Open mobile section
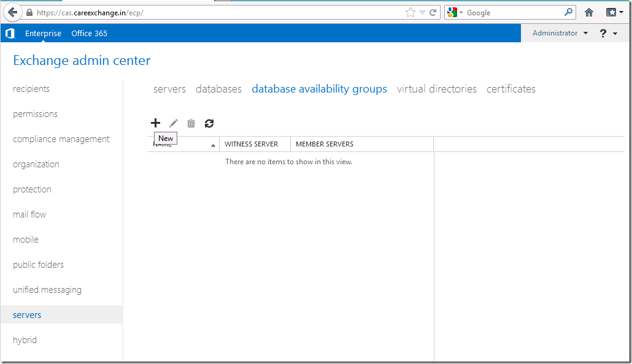This screenshot has width=632, height=364. tap(26, 240)
